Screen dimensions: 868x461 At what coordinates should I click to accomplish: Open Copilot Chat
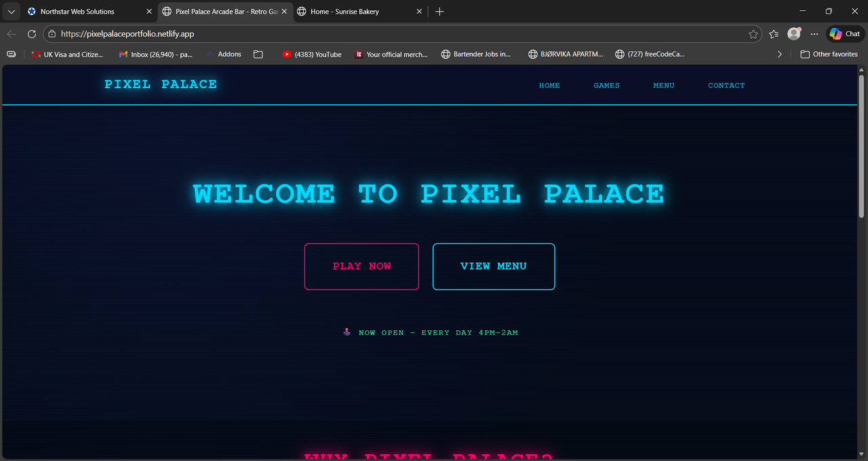pos(845,34)
